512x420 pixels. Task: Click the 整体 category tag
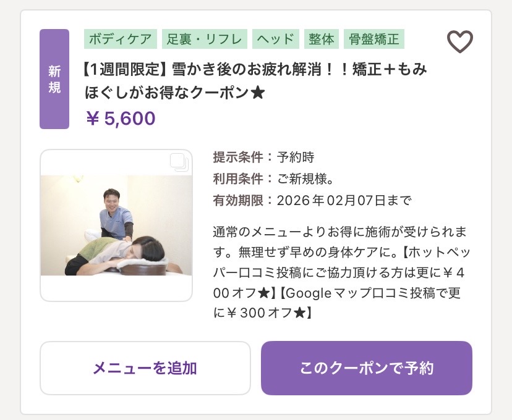[x=321, y=39]
